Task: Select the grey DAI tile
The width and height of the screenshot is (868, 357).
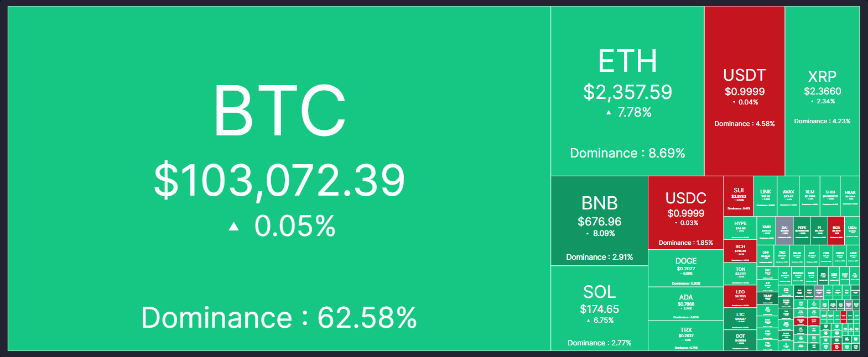Action: coord(784,231)
